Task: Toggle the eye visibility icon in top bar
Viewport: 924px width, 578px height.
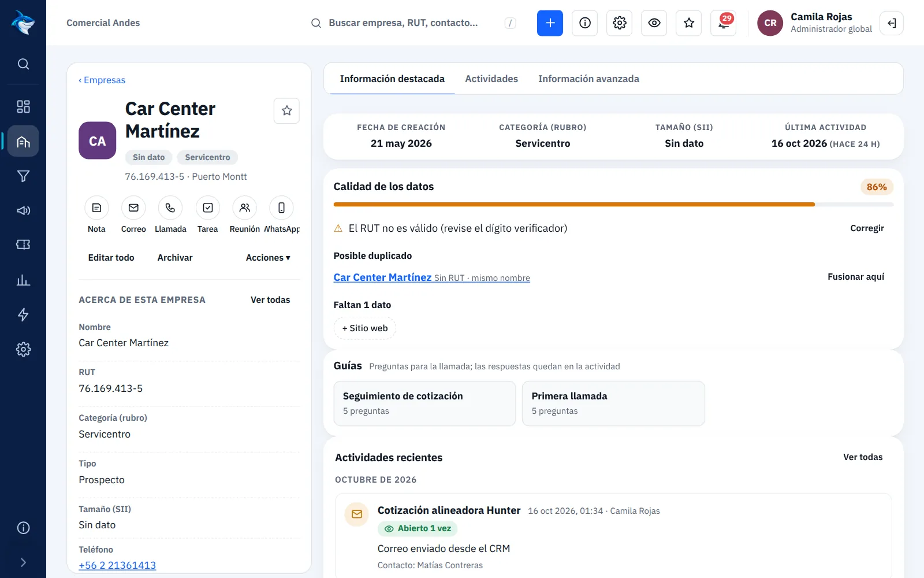Action: point(654,23)
